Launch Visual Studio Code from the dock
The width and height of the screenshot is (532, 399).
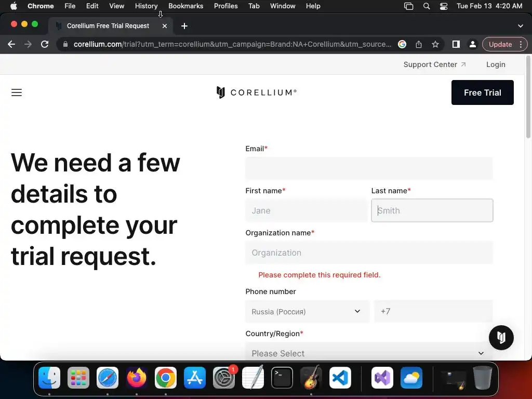pyautogui.click(x=340, y=378)
